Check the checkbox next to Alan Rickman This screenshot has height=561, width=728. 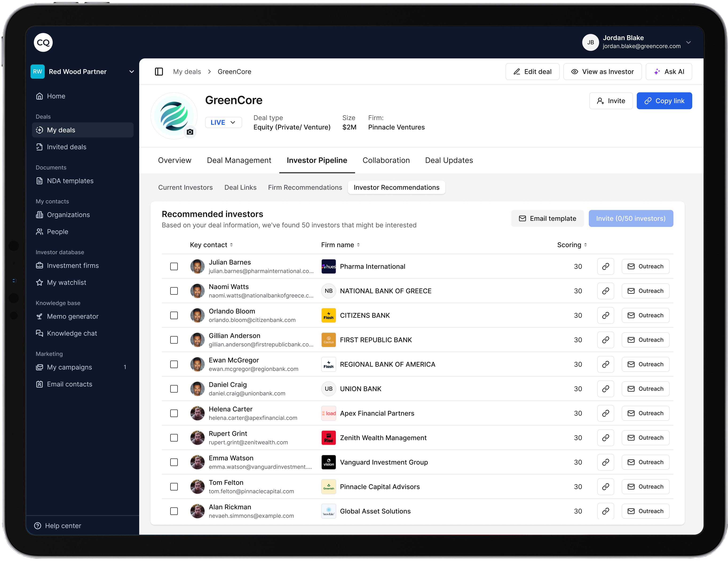coord(174,511)
